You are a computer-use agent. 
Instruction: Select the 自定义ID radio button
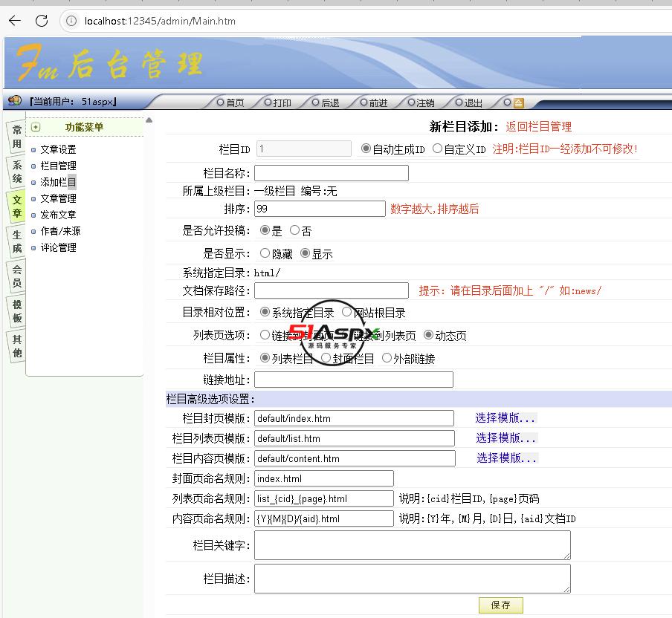tap(437, 149)
